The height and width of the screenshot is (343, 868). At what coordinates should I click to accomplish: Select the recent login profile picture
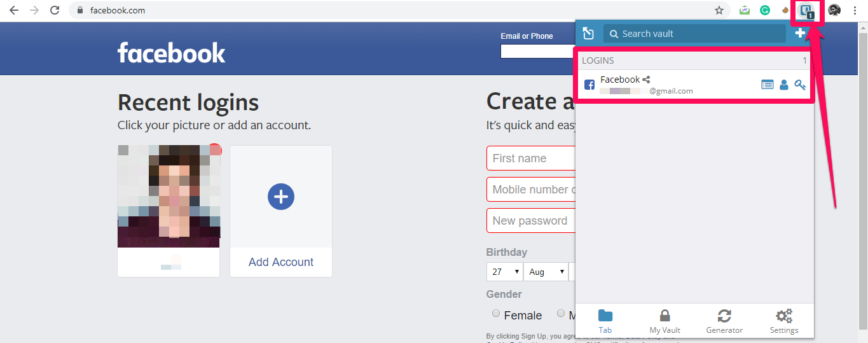[169, 196]
